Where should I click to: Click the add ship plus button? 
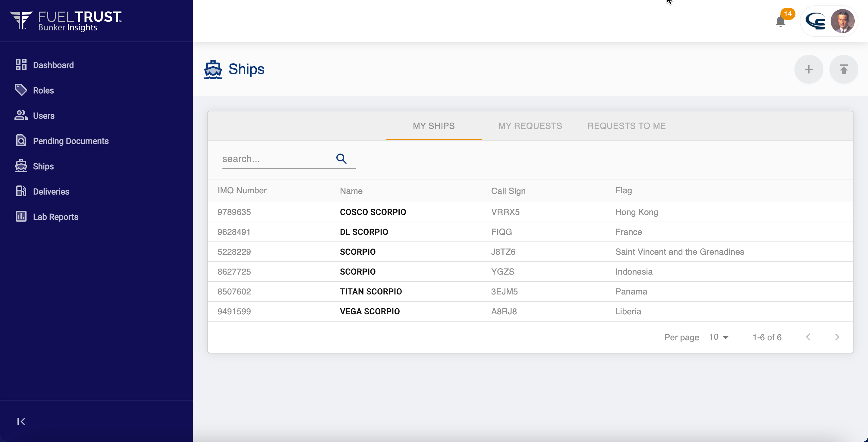coord(809,69)
